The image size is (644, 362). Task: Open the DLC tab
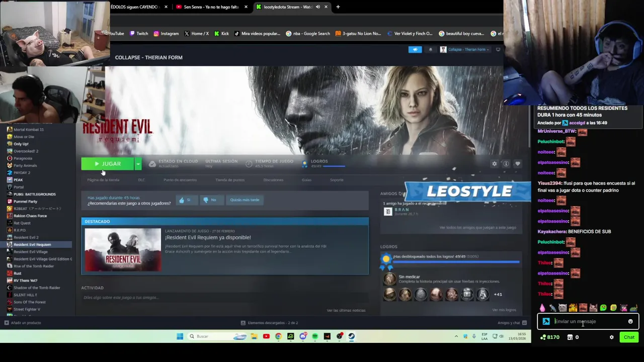pos(141,180)
